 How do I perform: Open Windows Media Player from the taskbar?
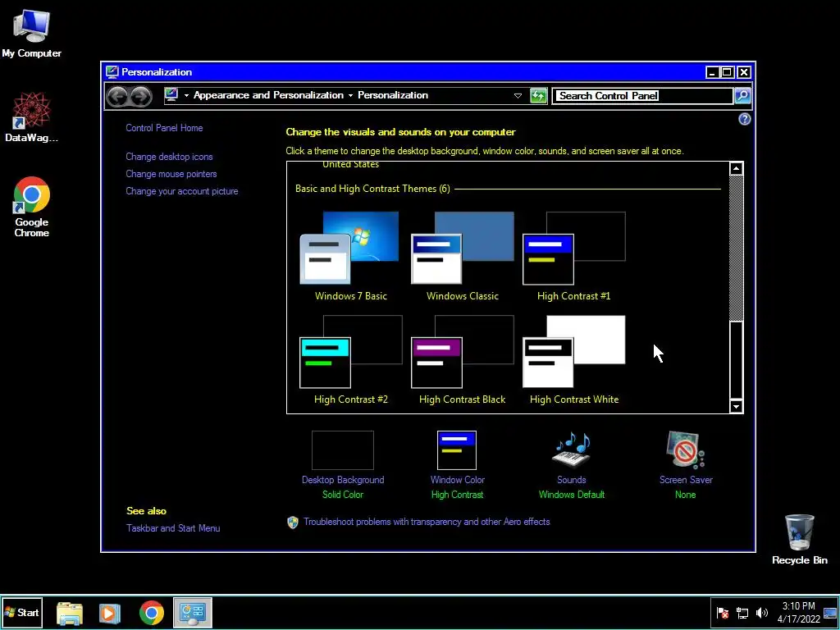coord(110,613)
